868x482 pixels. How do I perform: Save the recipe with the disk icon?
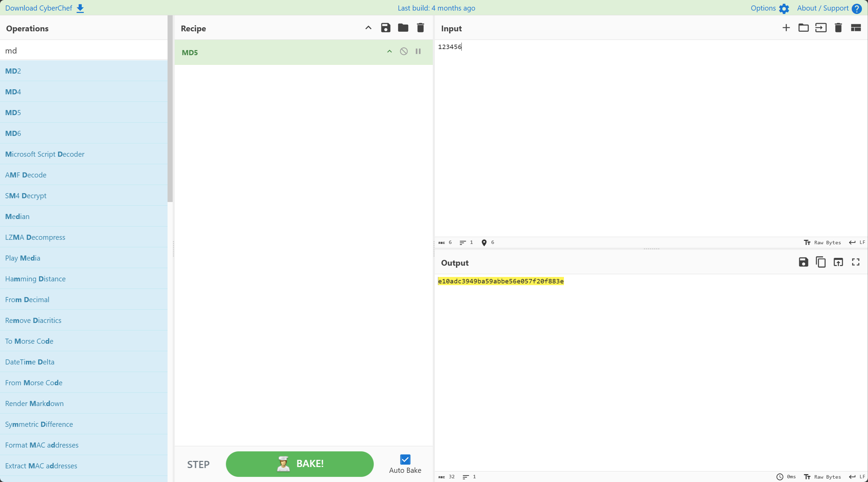[385, 28]
